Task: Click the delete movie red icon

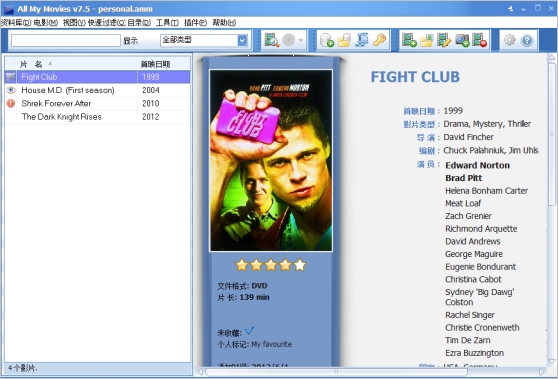Action: 479,40
